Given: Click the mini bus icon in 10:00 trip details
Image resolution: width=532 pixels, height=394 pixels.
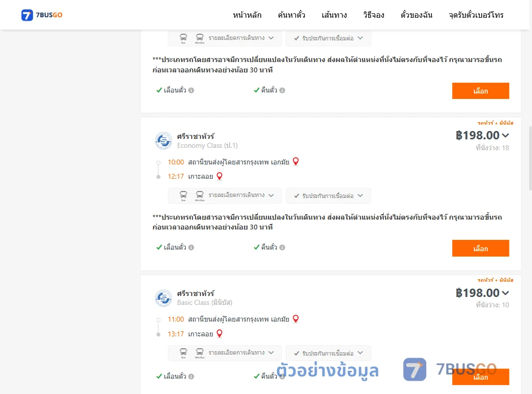Looking at the screenshot, I should (200, 196).
